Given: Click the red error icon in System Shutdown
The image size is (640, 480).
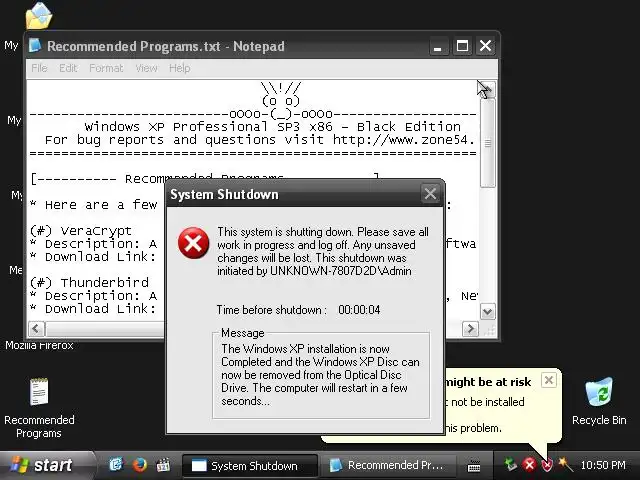Looking at the screenshot, I should [x=193, y=243].
